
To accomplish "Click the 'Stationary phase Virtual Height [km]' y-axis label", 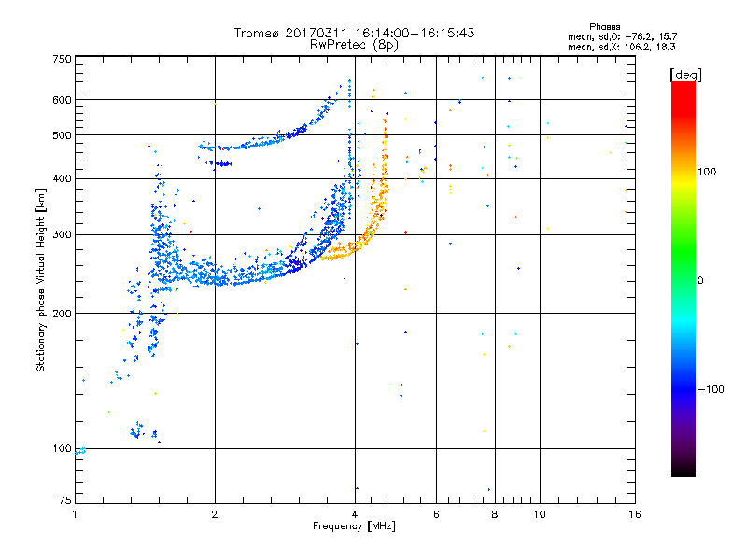I will coord(41,281).
